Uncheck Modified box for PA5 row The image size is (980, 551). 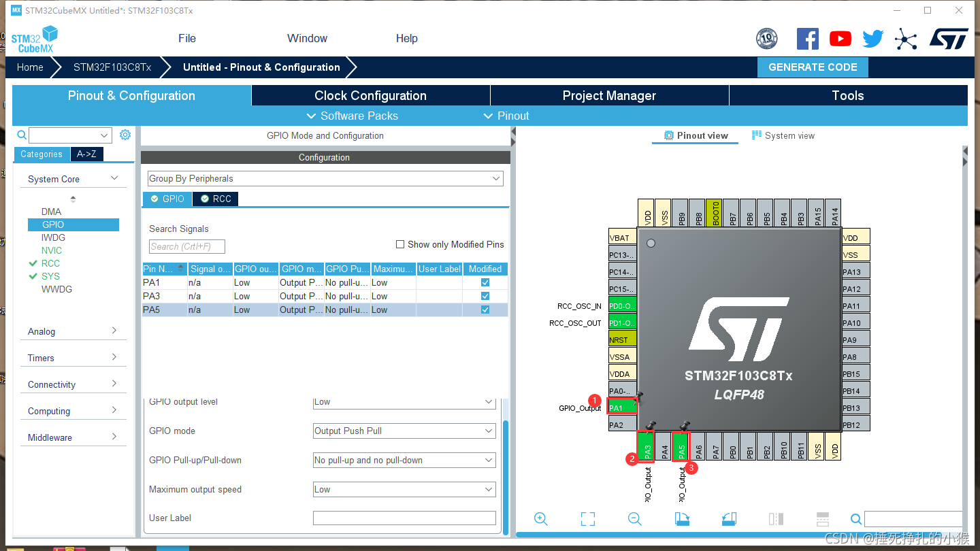point(485,310)
